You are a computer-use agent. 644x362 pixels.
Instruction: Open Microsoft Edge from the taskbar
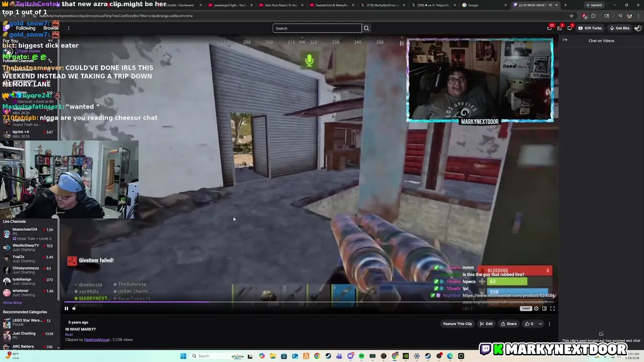[450, 356]
